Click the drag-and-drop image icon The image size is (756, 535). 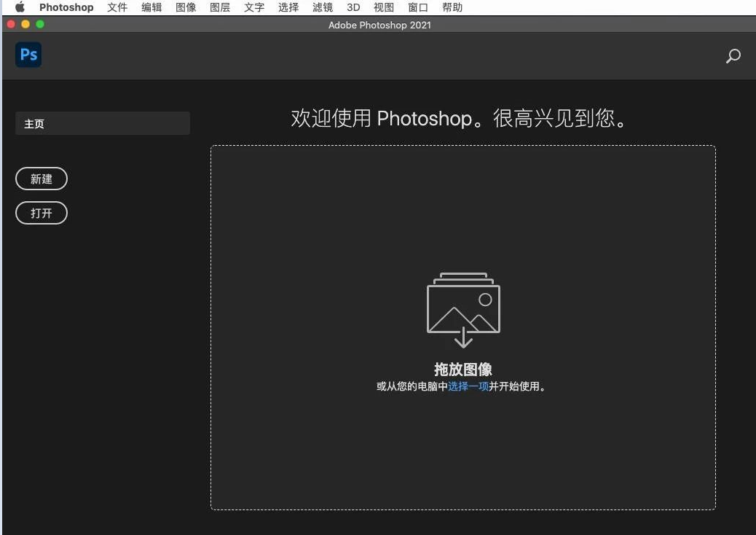[463, 311]
